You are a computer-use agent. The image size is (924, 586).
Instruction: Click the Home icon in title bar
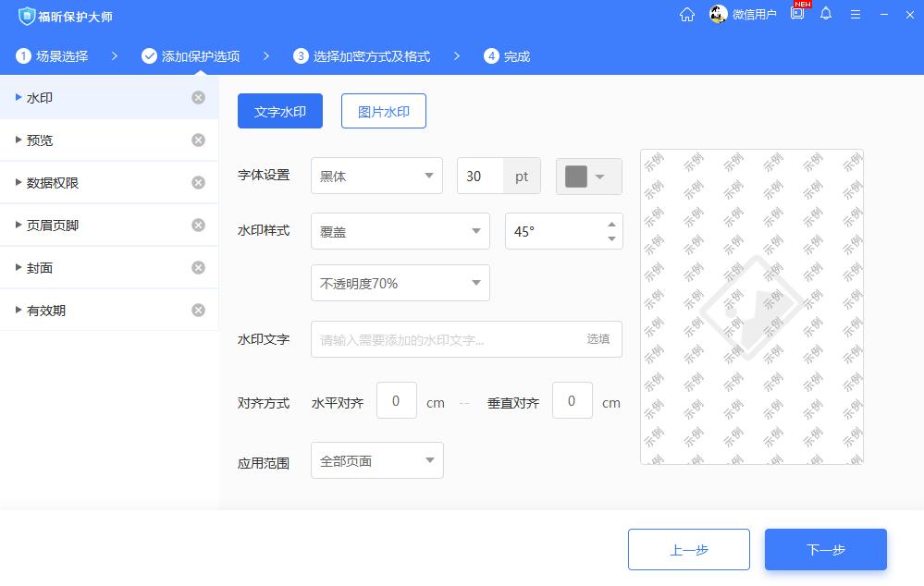coord(686,14)
